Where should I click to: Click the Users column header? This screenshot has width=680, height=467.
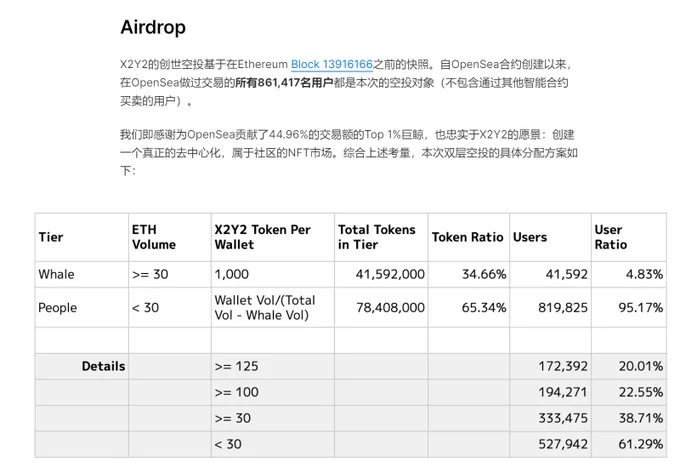tap(550, 237)
